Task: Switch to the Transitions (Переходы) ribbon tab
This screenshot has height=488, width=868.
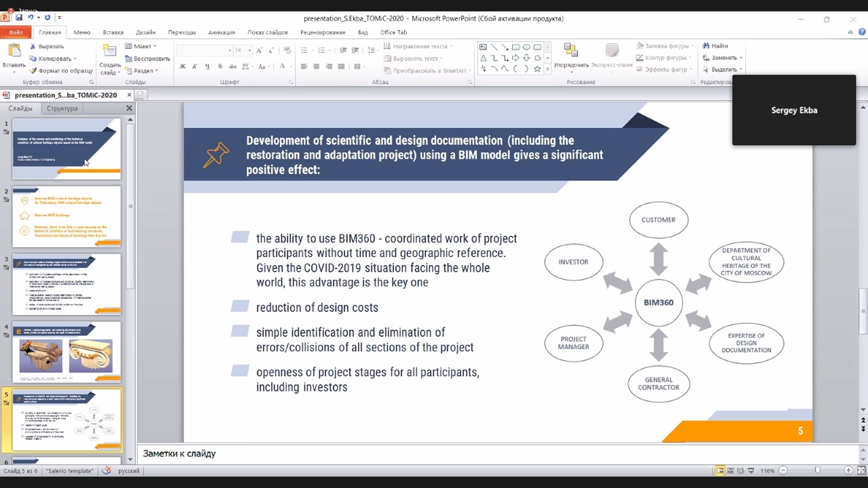Action: [182, 32]
